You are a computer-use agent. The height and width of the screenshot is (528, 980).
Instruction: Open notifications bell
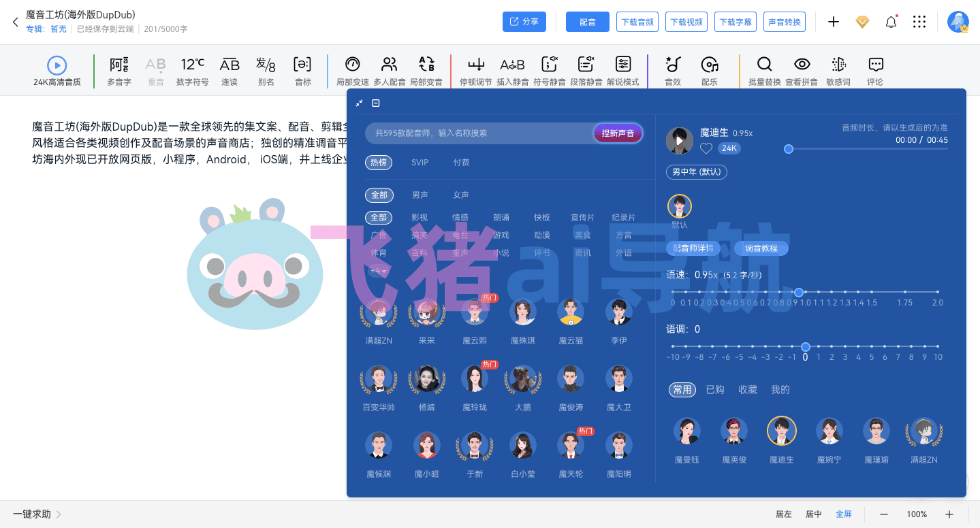(891, 22)
